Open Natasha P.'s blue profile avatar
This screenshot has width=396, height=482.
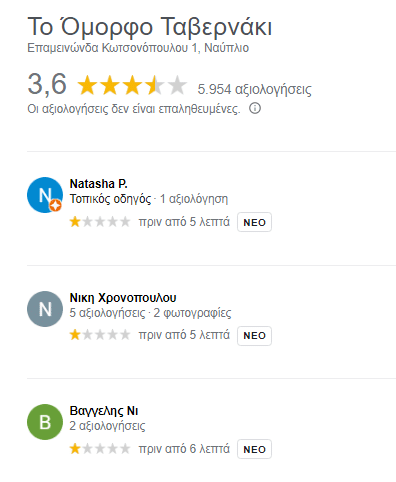45,195
